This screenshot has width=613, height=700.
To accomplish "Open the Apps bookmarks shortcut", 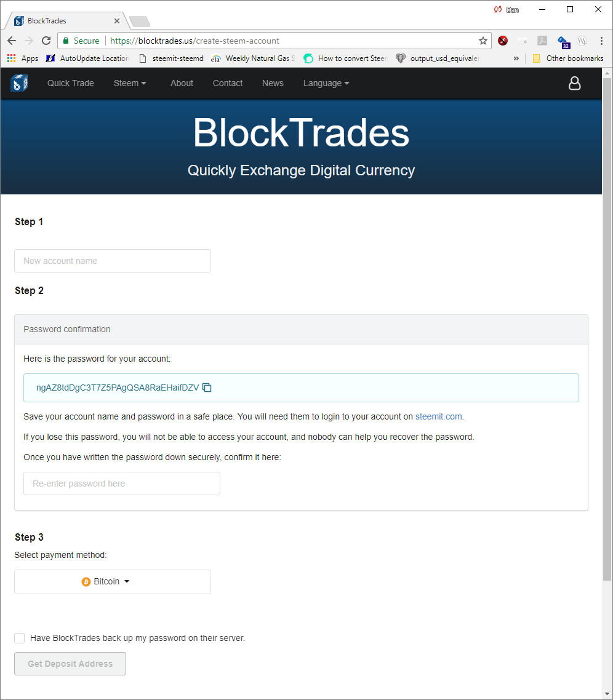I will [x=23, y=58].
